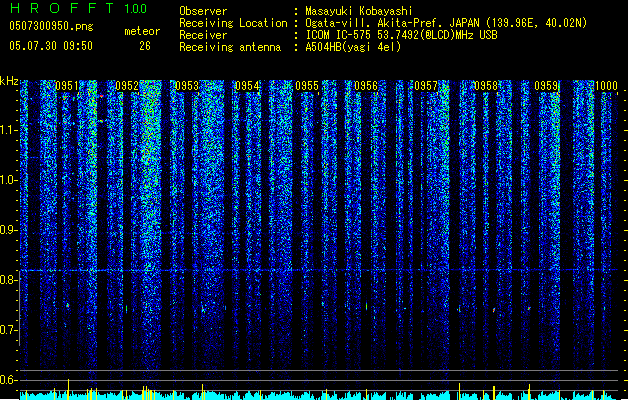Click the 1.0 kHz axis label
Viewport: 629px width, 400px height.
9,180
